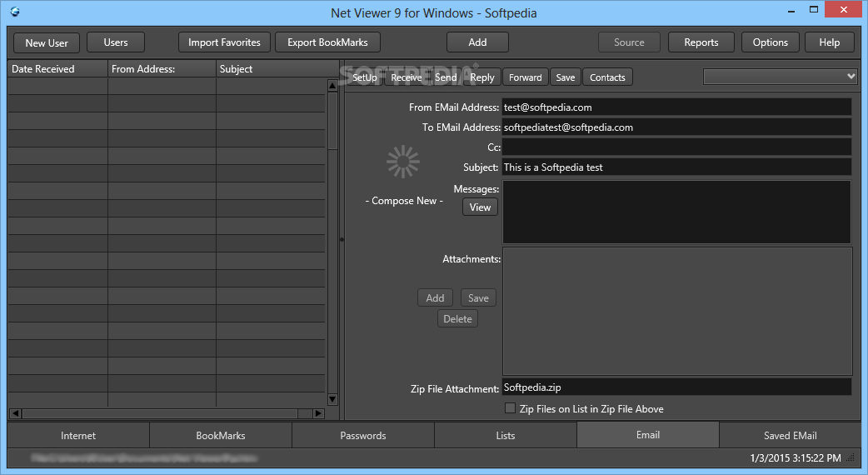Viewport: 868px width, 475px height.
Task: Click the Reply button
Action: coord(482,77)
